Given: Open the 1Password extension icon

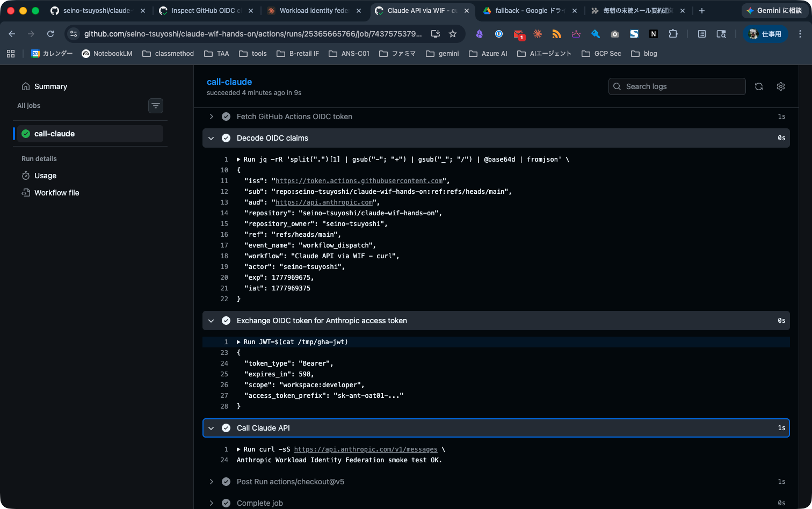Looking at the screenshot, I should click(499, 34).
